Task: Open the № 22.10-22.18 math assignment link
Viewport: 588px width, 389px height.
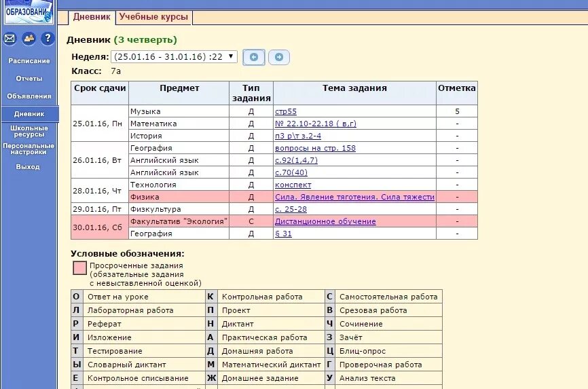Action: point(315,124)
